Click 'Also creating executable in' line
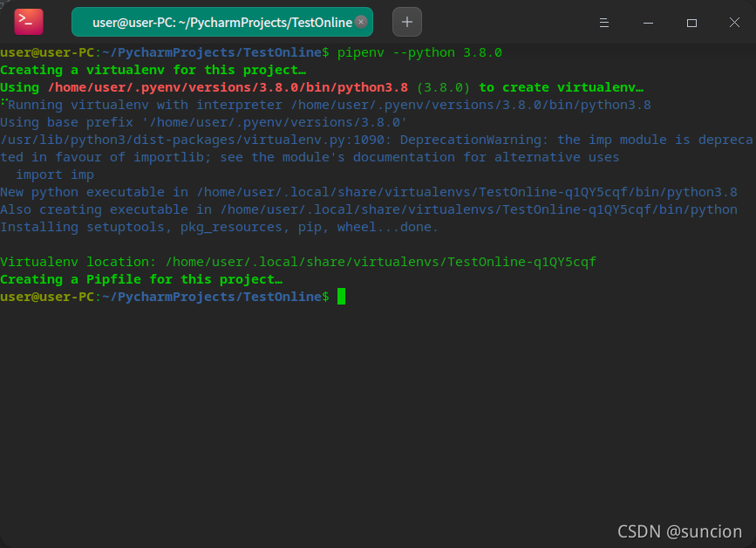Screen dimensions: 756x548 click(x=369, y=209)
